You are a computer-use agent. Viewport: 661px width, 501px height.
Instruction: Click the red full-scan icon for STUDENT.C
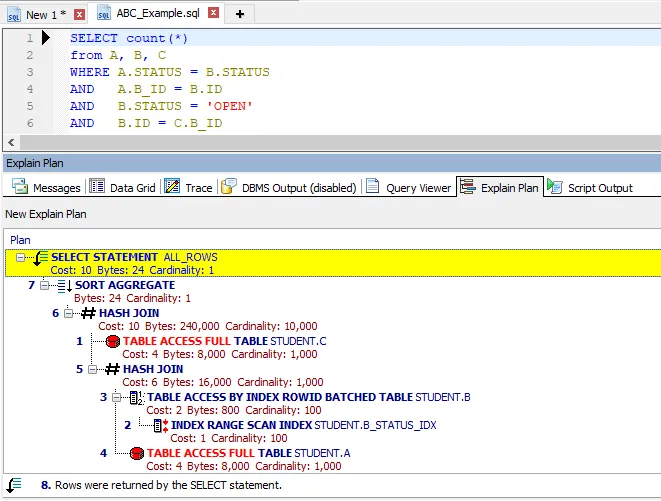click(x=112, y=342)
